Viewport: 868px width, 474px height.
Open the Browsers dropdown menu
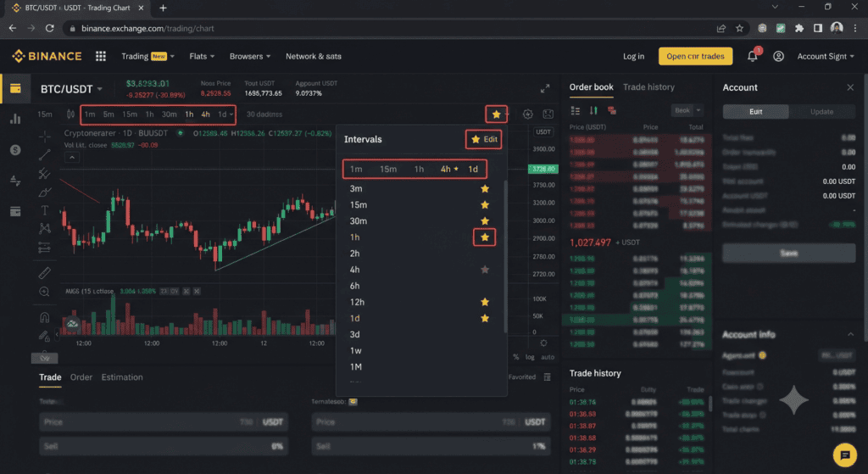coord(250,56)
